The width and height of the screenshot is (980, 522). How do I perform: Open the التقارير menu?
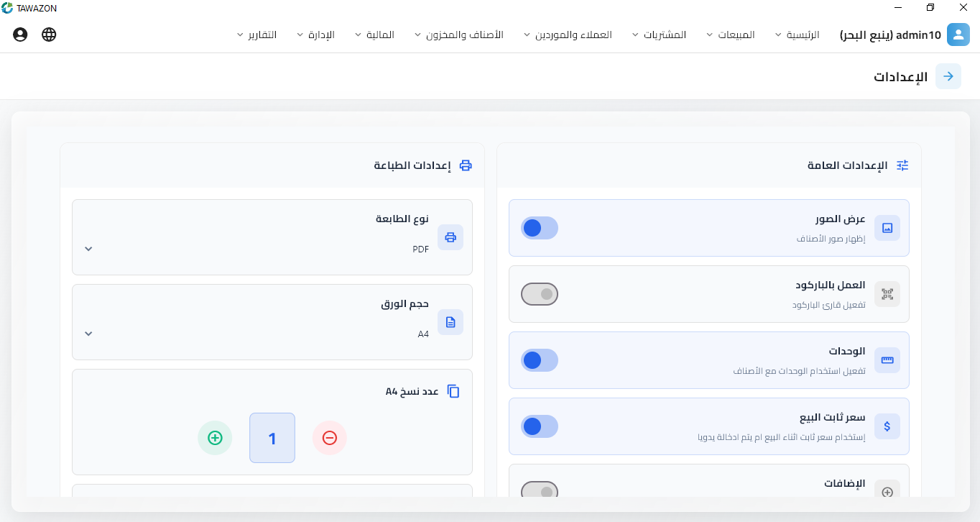tap(260, 34)
